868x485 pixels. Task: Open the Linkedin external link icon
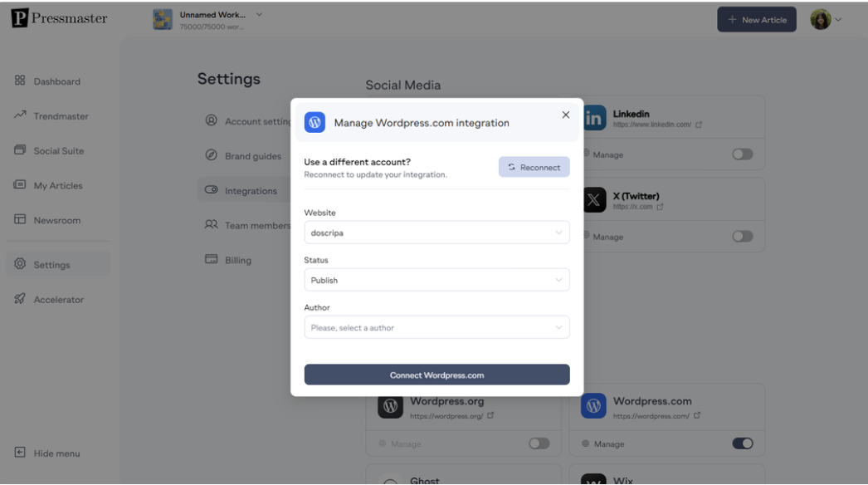pos(699,125)
